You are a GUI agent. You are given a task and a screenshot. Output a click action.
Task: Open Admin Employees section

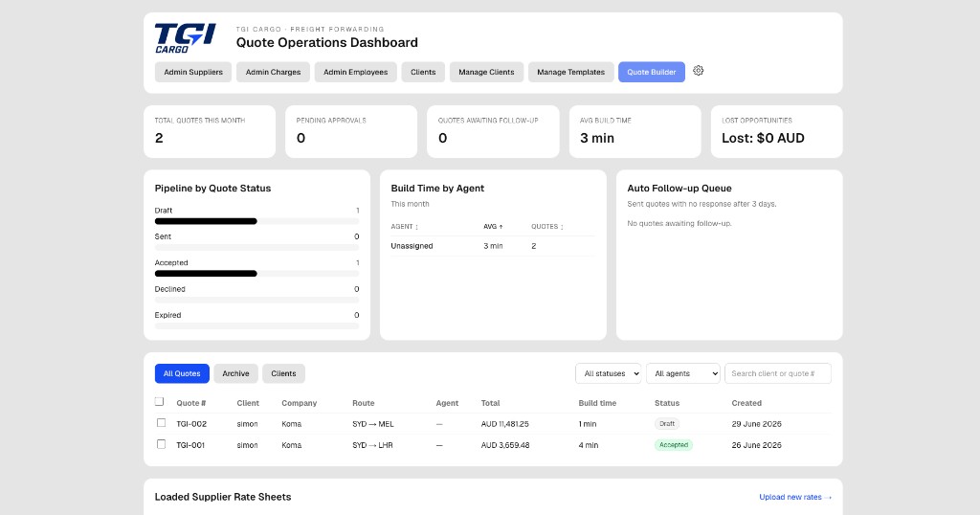[356, 72]
